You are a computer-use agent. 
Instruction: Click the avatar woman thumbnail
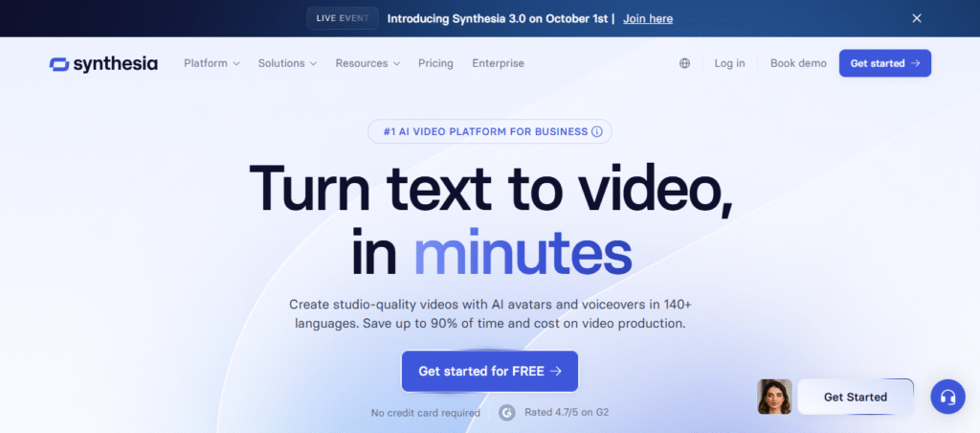coord(774,397)
